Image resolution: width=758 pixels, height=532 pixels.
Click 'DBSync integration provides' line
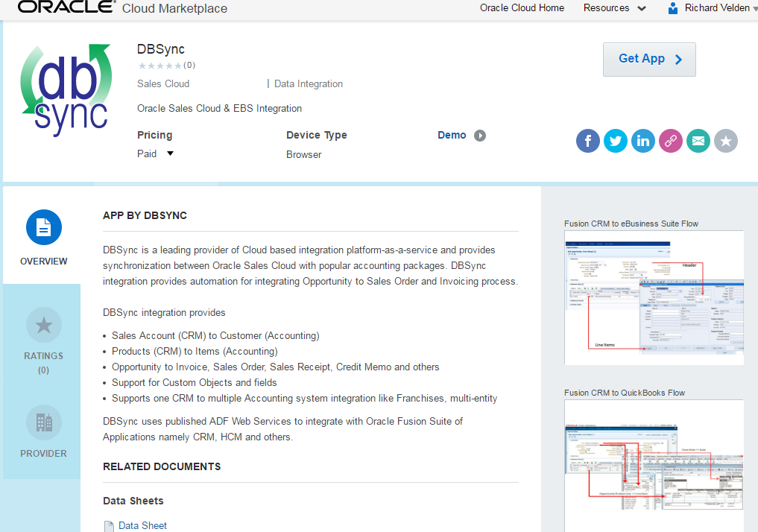click(164, 313)
